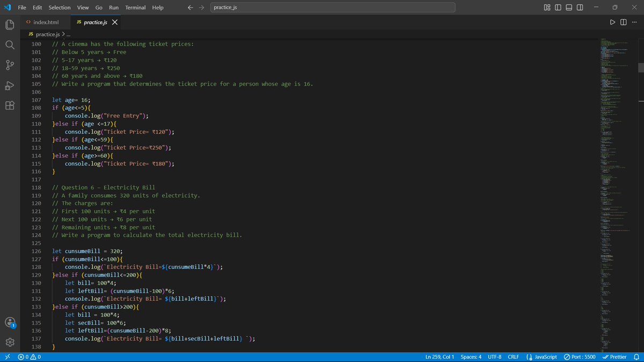
Task: Open the Extensions view
Action: [9, 106]
